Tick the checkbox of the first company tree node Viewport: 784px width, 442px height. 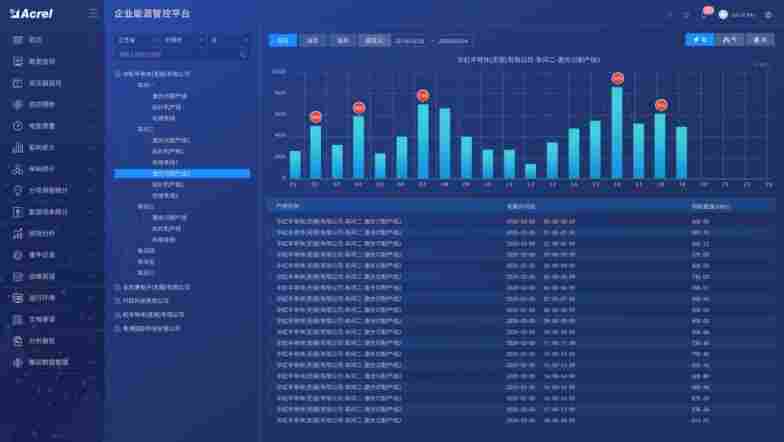point(118,74)
